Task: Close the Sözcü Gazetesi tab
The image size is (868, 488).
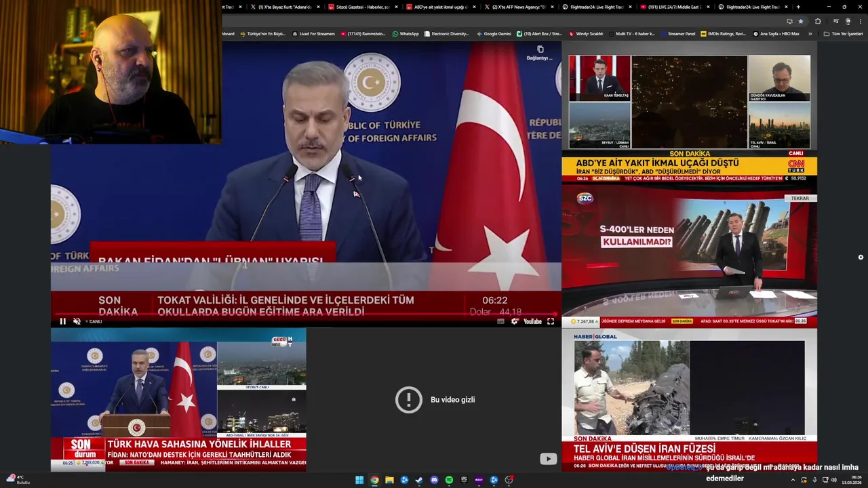Action: [397, 7]
